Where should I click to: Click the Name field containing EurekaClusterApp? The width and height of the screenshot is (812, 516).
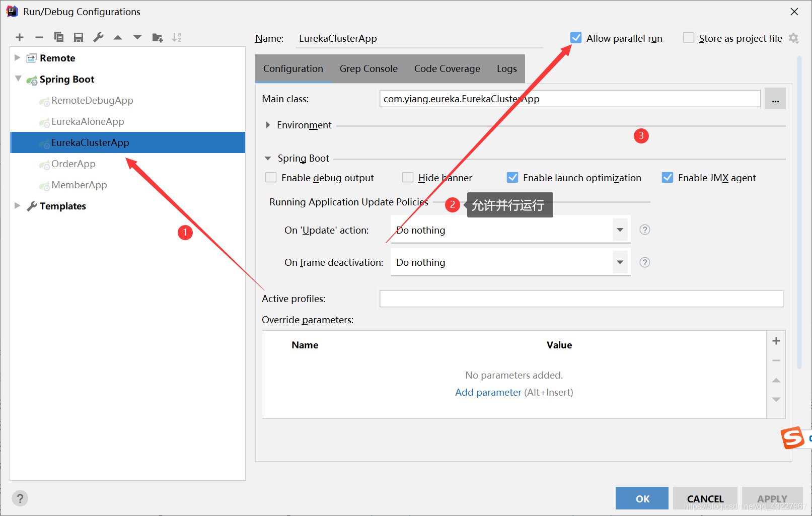pos(419,38)
